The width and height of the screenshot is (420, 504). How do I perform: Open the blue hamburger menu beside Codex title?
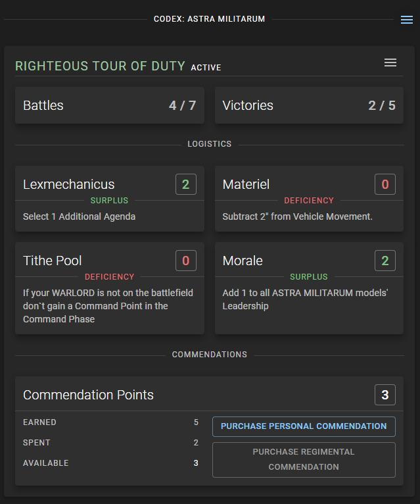tap(407, 20)
